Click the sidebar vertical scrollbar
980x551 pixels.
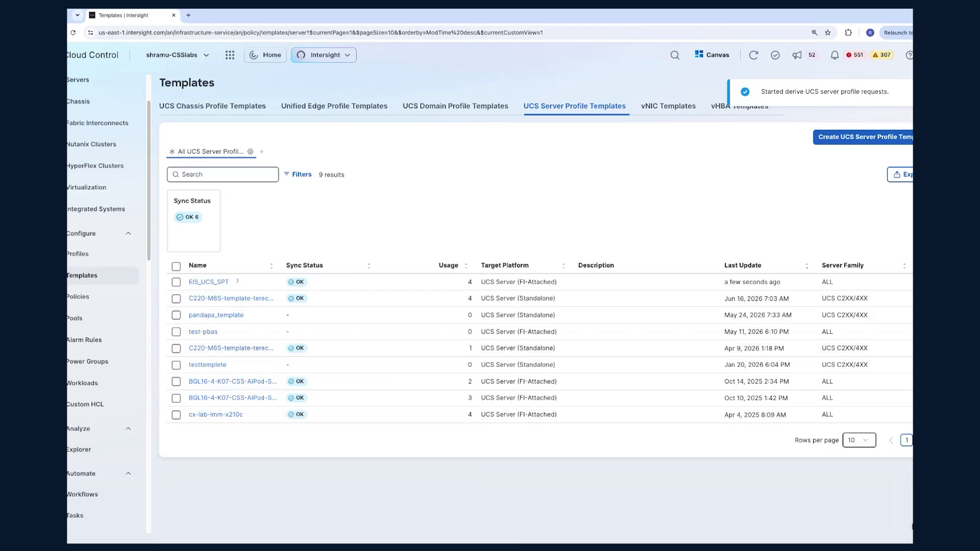coord(149,181)
